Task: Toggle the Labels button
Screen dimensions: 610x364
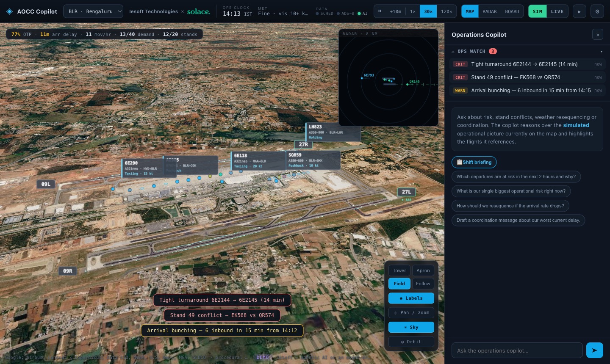Action: point(411,298)
